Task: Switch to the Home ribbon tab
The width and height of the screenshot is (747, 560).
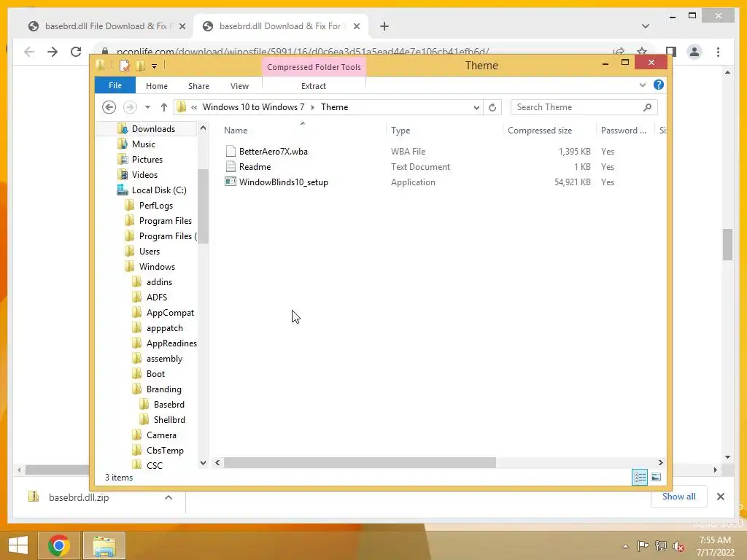Action: pos(156,86)
